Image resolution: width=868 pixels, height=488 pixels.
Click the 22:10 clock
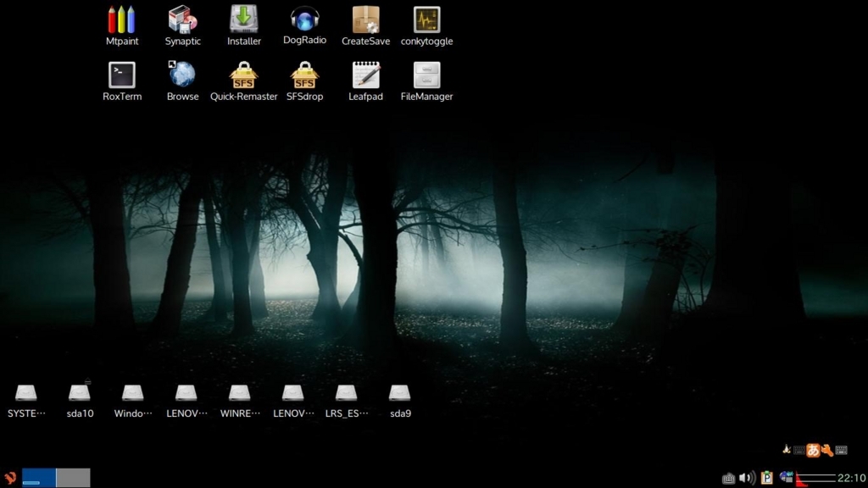851,478
